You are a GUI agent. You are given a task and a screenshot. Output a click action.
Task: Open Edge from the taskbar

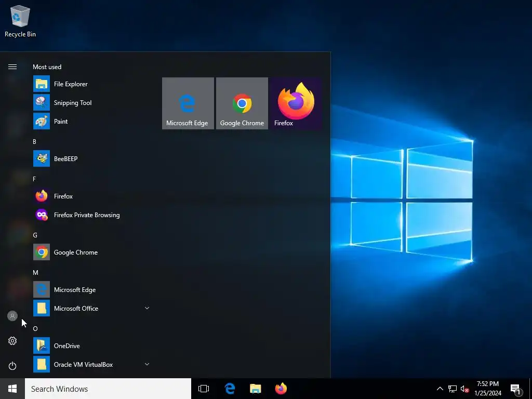tap(230, 389)
